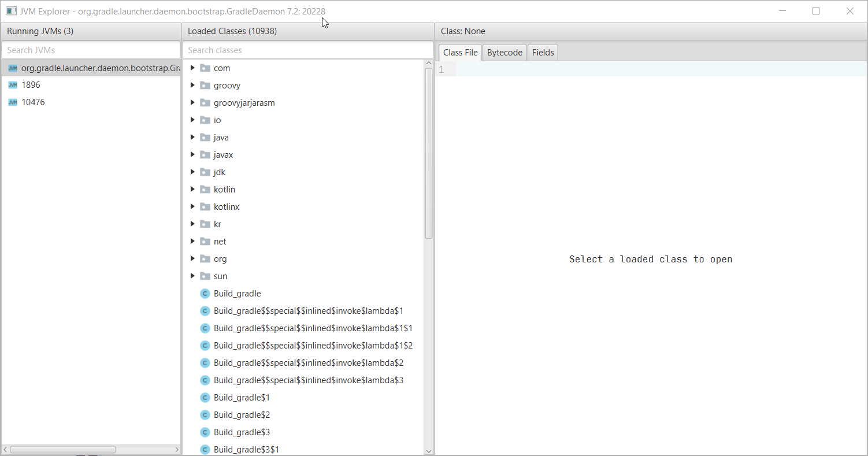Click the org package folder icon
Screen dimensions: 868x456
[205, 259]
